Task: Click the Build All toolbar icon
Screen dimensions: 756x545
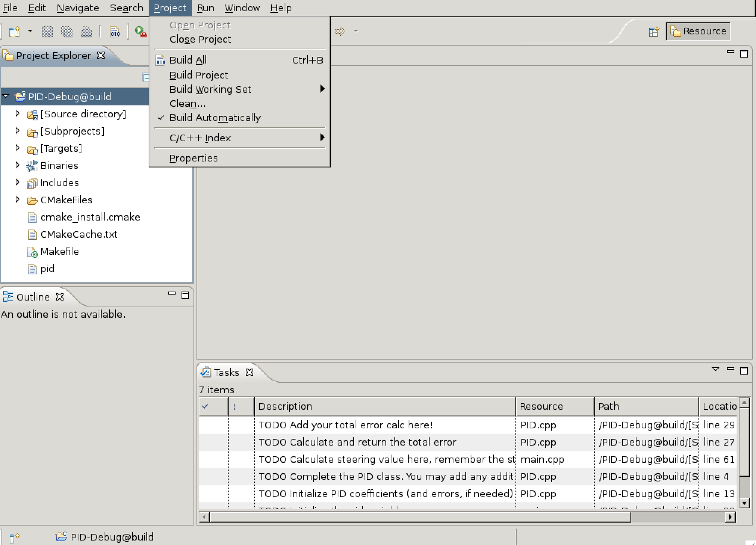Action: click(x=115, y=32)
